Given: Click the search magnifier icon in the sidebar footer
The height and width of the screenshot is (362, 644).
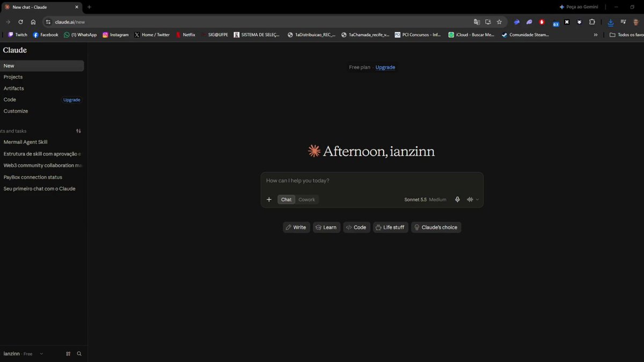Looking at the screenshot, I should pyautogui.click(x=79, y=354).
